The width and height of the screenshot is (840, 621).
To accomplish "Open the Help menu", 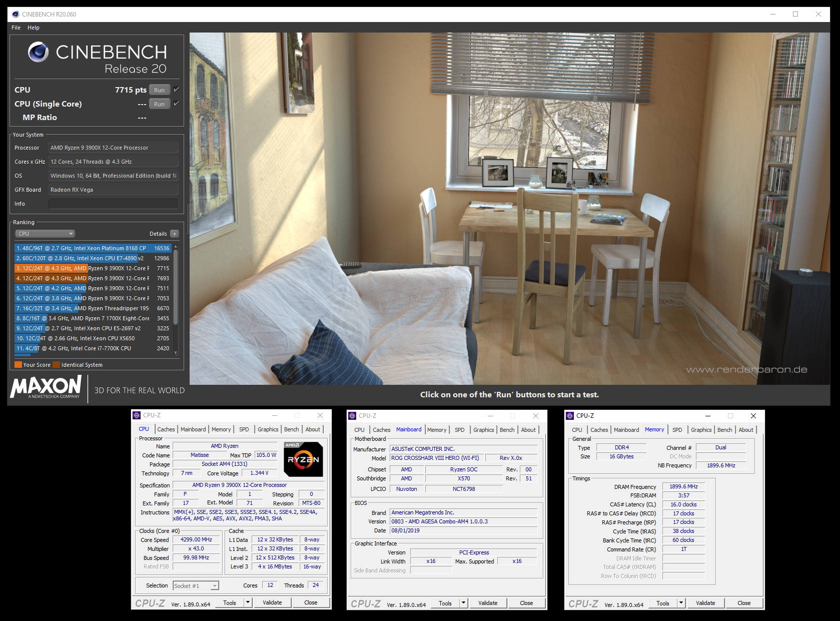I will coord(34,28).
